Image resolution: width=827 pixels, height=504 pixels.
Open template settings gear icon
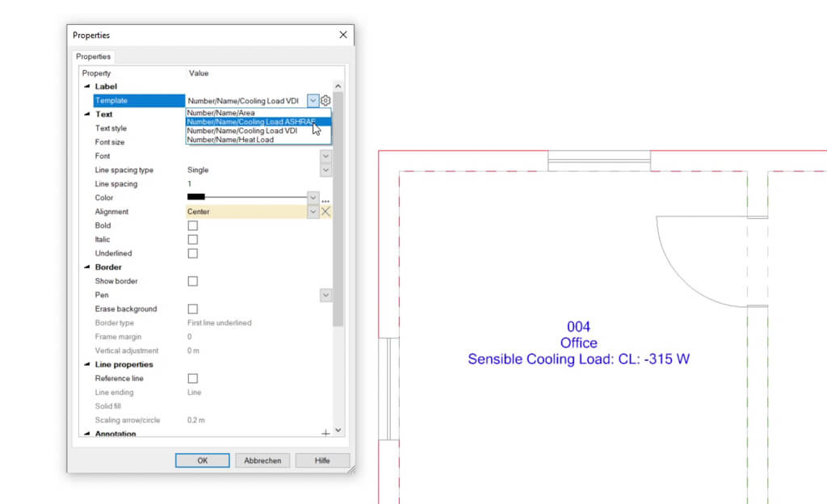tap(325, 101)
